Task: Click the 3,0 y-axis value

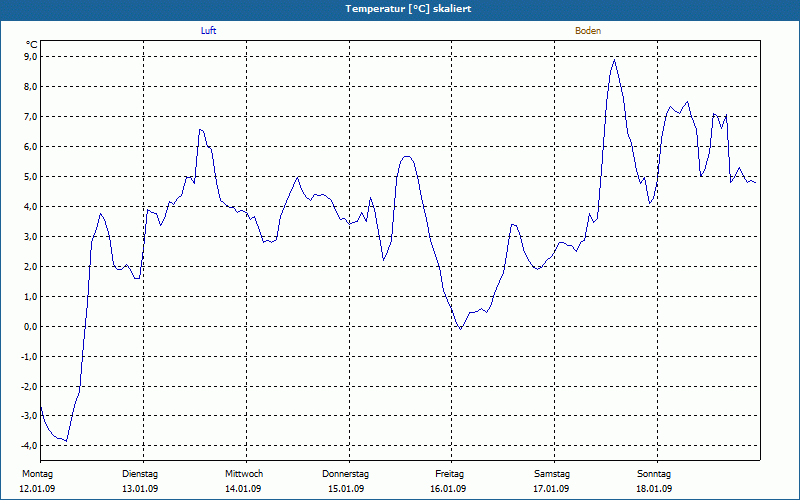Action: (31, 237)
